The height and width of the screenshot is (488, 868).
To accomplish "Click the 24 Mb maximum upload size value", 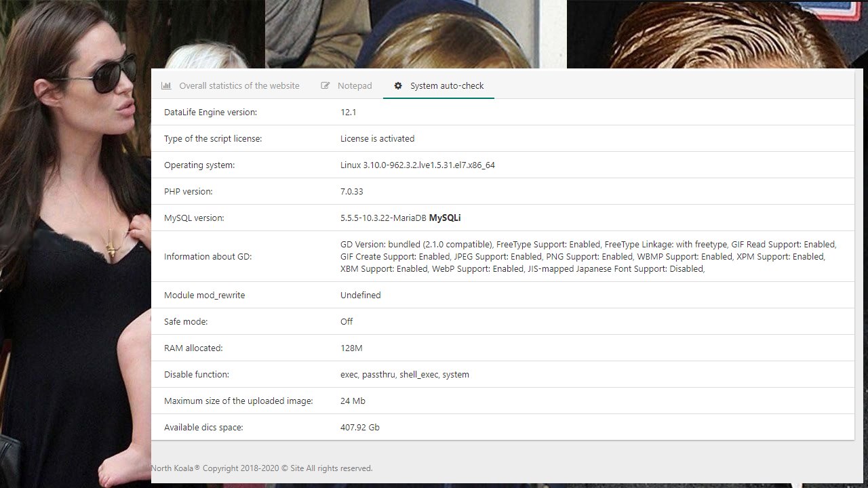I will point(353,401).
